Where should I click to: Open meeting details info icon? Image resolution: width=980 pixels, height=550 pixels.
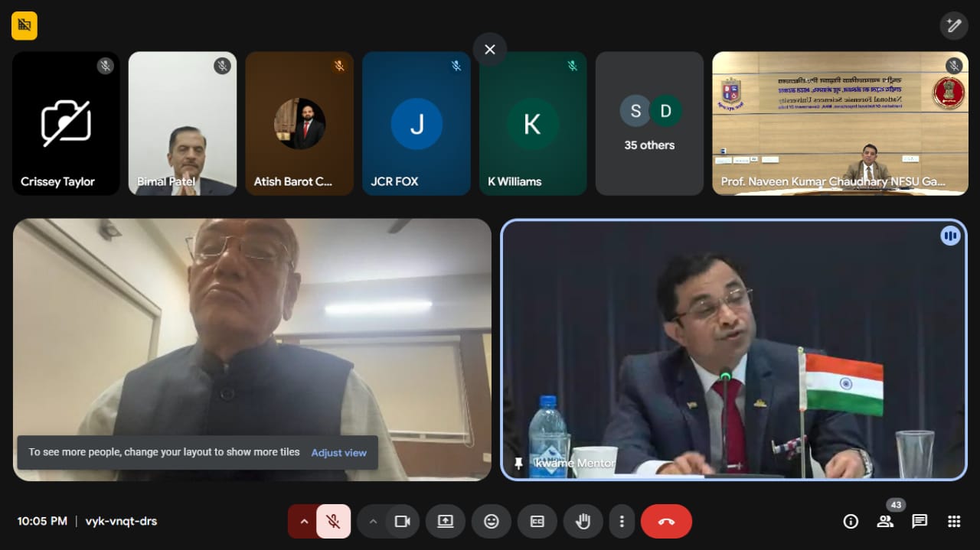(x=851, y=522)
